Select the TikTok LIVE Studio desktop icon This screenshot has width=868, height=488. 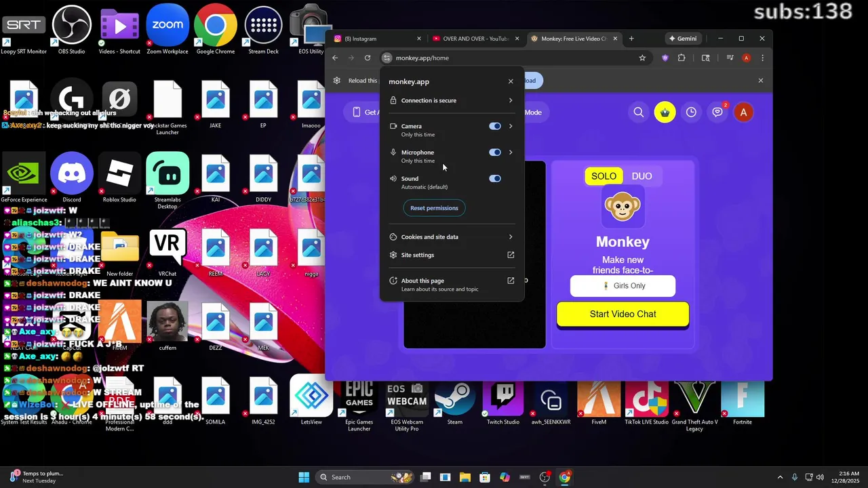(x=646, y=401)
